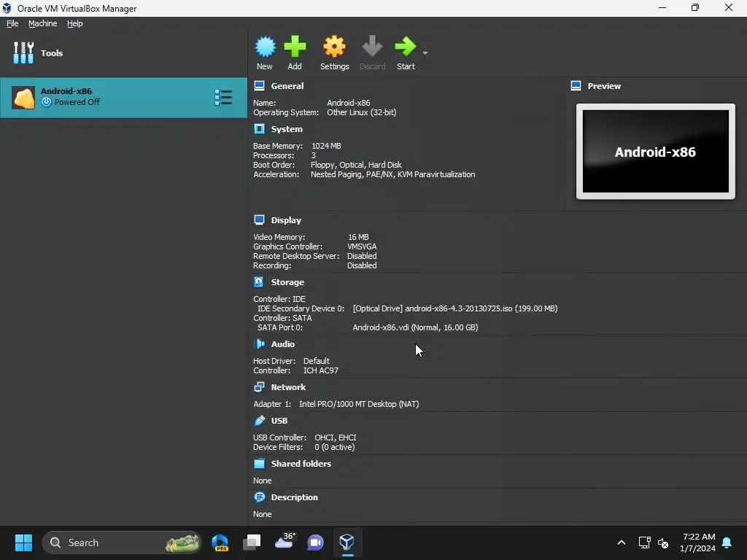Viewport: 747px width, 560px height.
Task: Open the File menu
Action: [12, 23]
